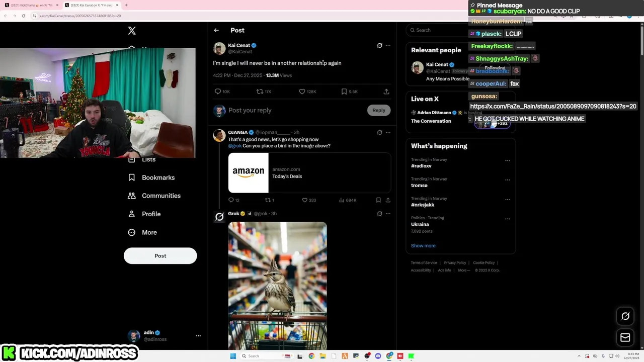
Task: Open Cookie Policy footer link
Action: 484,263
